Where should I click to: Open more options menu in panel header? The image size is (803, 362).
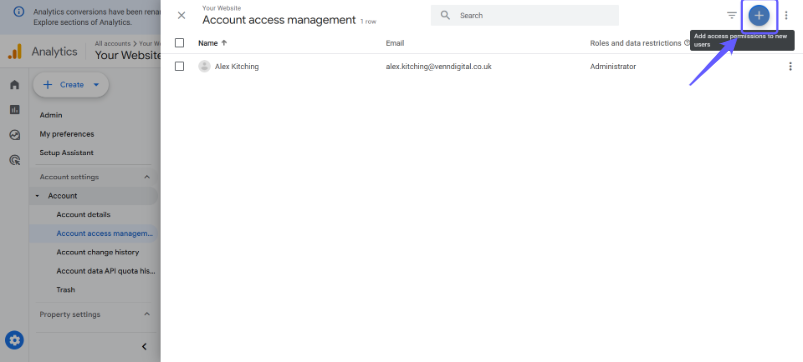tap(786, 15)
